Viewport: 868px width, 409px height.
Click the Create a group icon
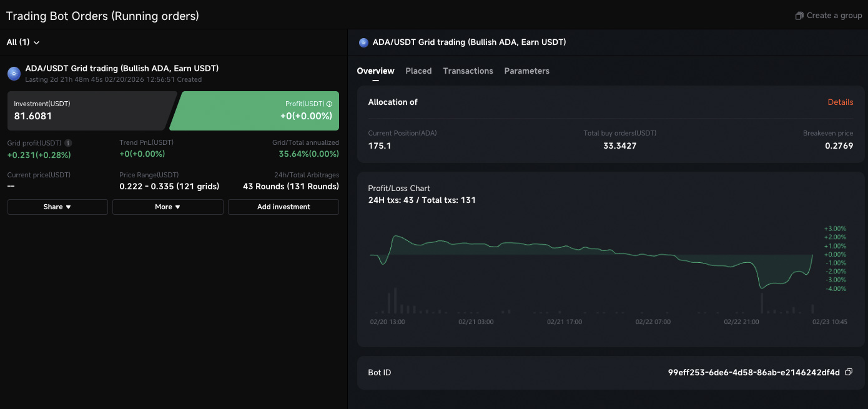coord(799,16)
